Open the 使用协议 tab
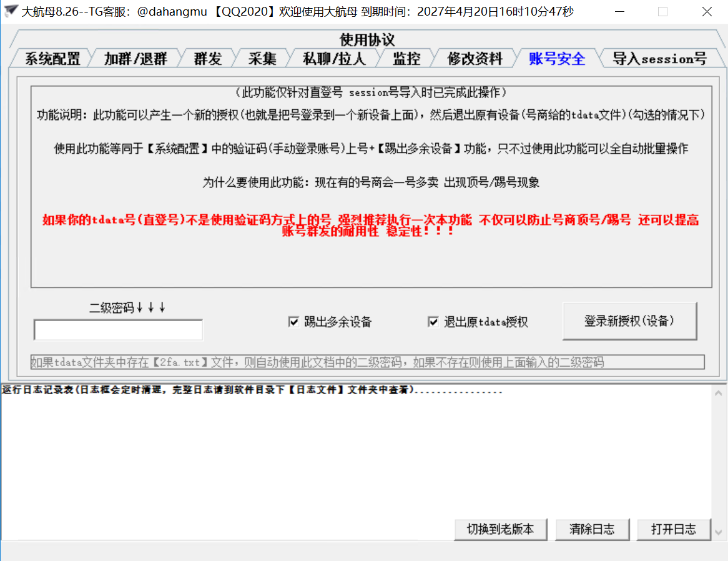 point(367,40)
